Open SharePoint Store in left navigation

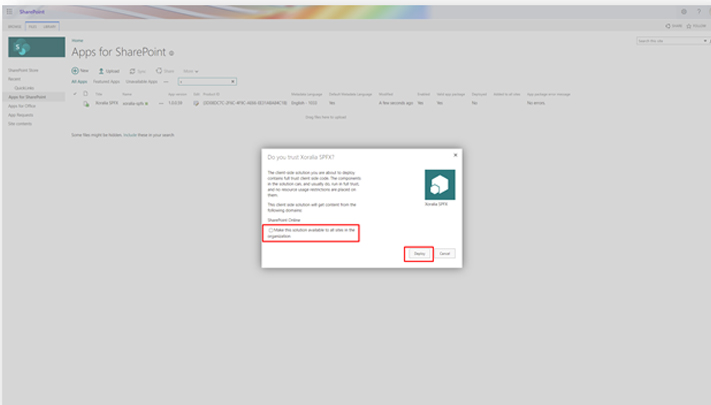(x=23, y=70)
